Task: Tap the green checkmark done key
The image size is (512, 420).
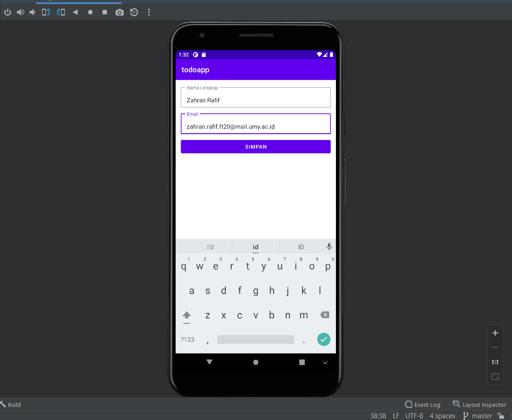Action: [x=324, y=339]
